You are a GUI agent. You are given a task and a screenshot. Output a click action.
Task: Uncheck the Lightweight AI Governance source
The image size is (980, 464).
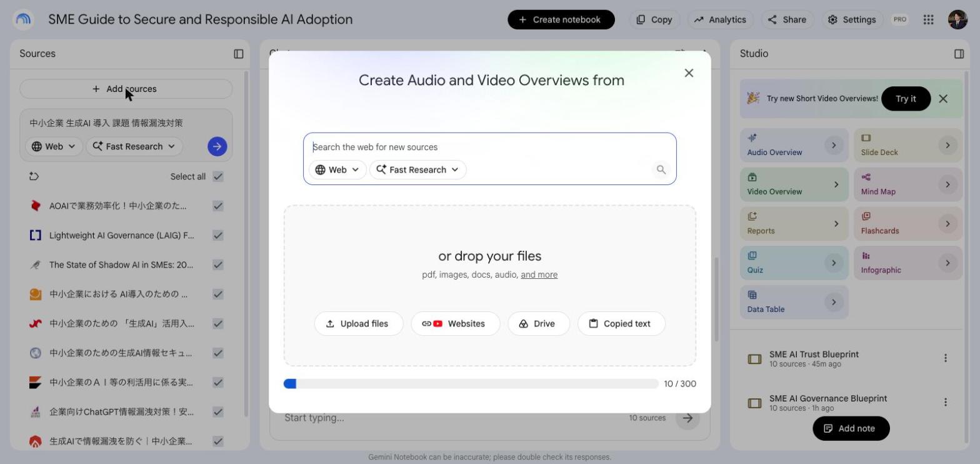coord(218,235)
